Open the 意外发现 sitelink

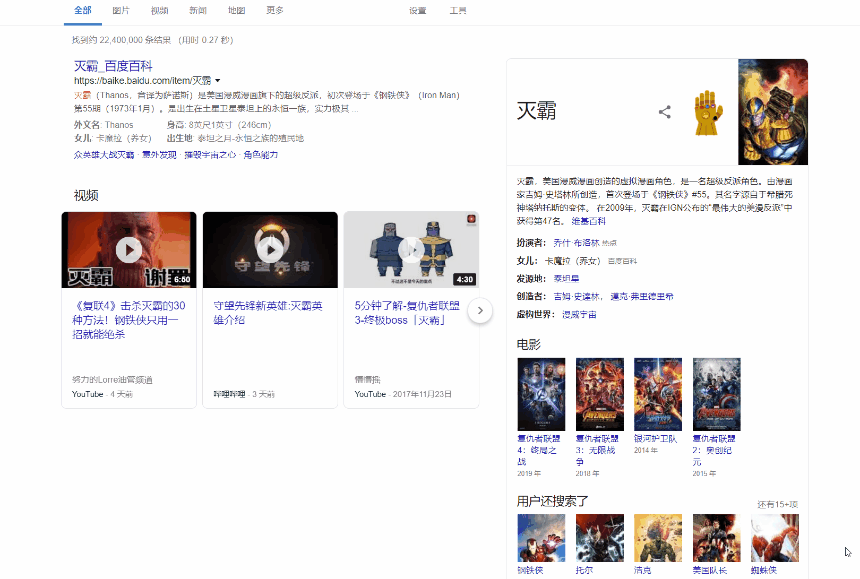point(159,155)
